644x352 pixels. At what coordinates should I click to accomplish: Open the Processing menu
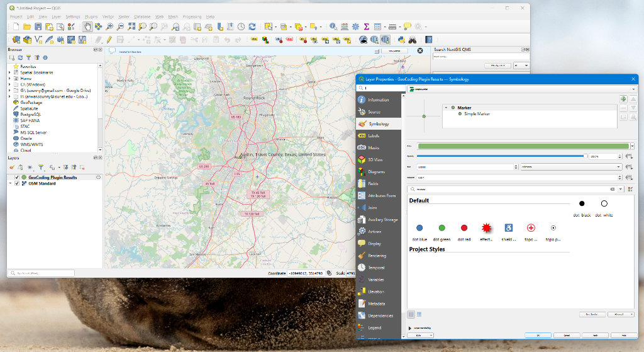pyautogui.click(x=192, y=16)
